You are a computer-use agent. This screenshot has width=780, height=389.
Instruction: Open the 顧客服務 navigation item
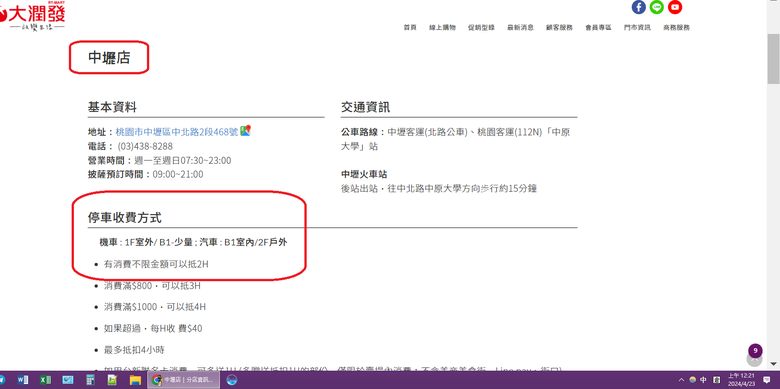click(x=559, y=28)
